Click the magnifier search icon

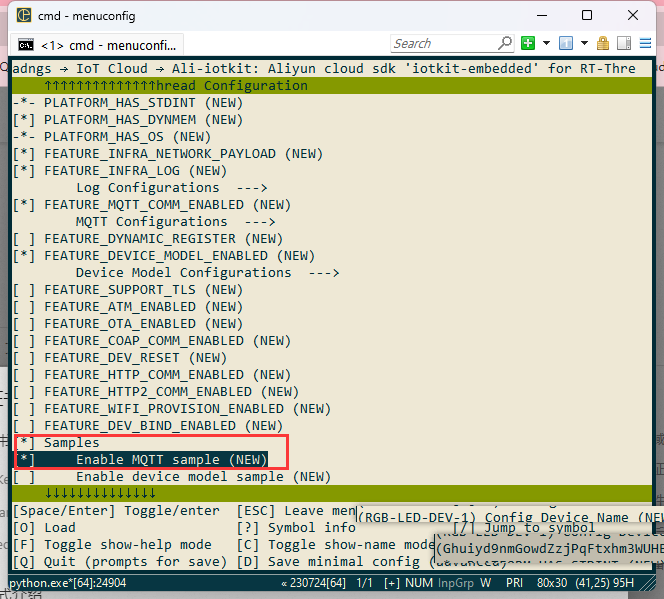click(x=505, y=43)
